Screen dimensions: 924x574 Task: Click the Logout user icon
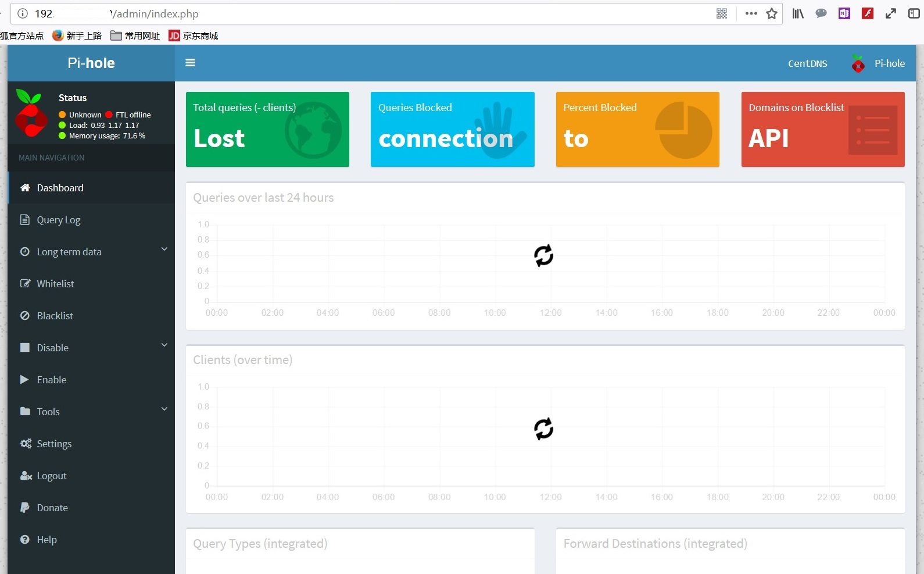click(x=26, y=476)
